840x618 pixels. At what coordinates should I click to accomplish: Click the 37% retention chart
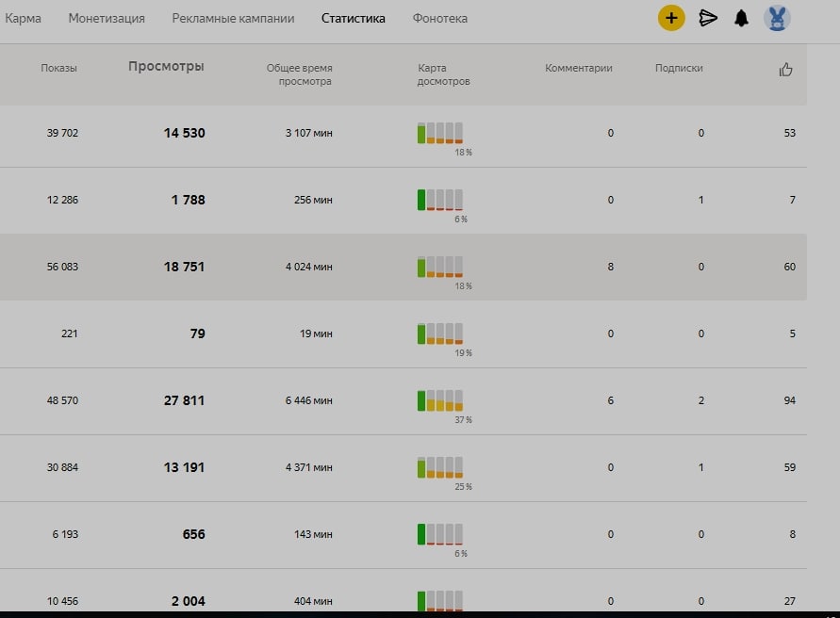[x=440, y=400]
